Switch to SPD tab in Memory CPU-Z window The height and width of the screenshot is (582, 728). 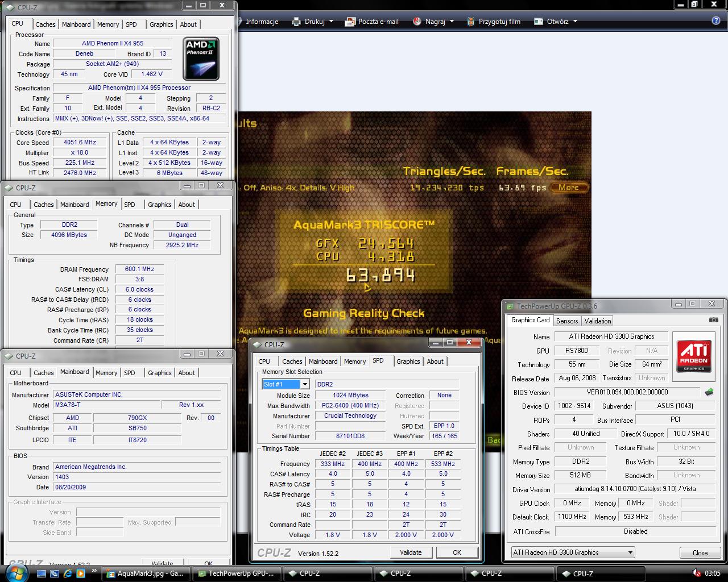[x=130, y=205]
